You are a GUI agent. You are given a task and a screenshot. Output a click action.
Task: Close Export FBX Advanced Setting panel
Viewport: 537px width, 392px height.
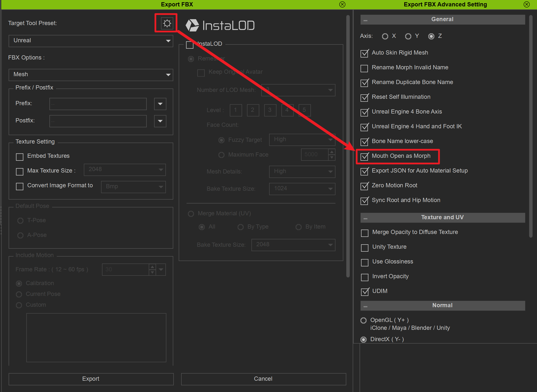(526, 4)
